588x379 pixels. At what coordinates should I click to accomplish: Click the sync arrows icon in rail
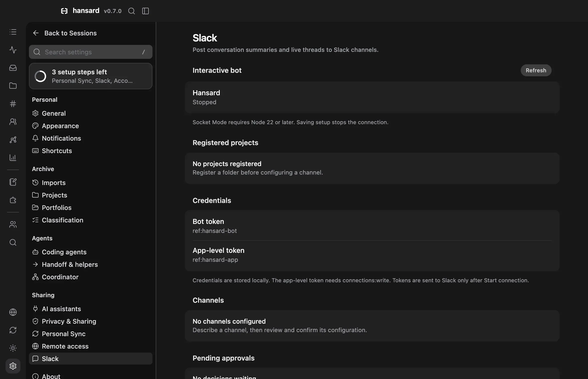coord(13,330)
